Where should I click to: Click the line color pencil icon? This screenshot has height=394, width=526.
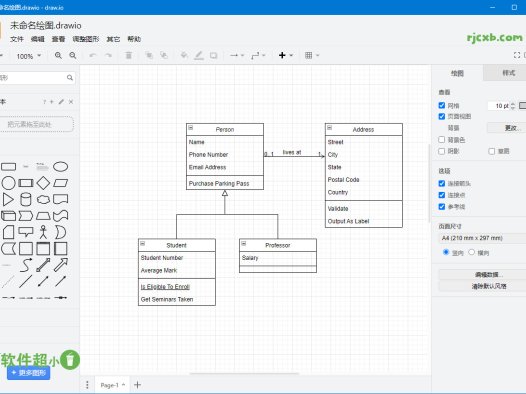click(199, 55)
